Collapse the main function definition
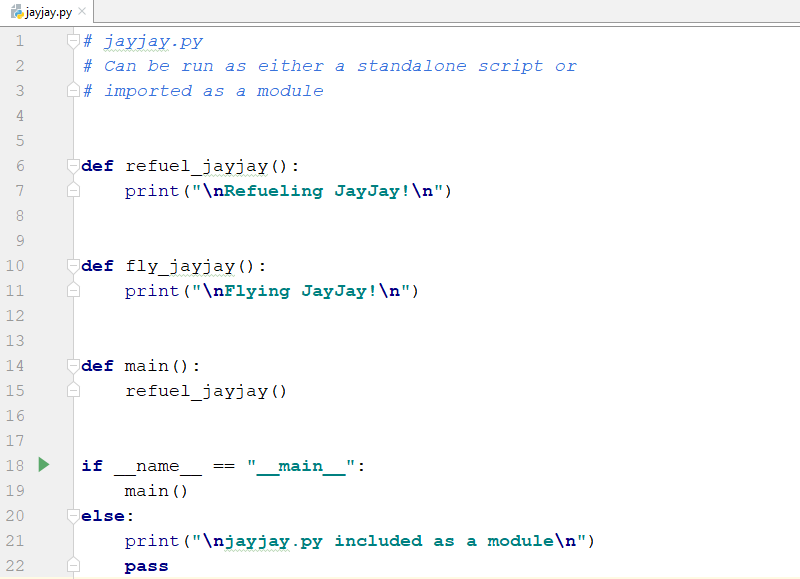Image resolution: width=800 pixels, height=579 pixels. click(73, 366)
